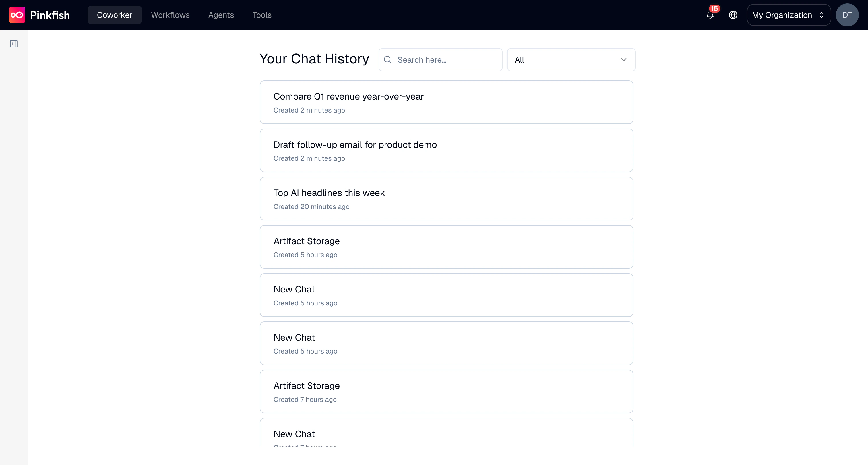Click the search magnifier icon
Screen dimensions: 868x465
tap(388, 60)
